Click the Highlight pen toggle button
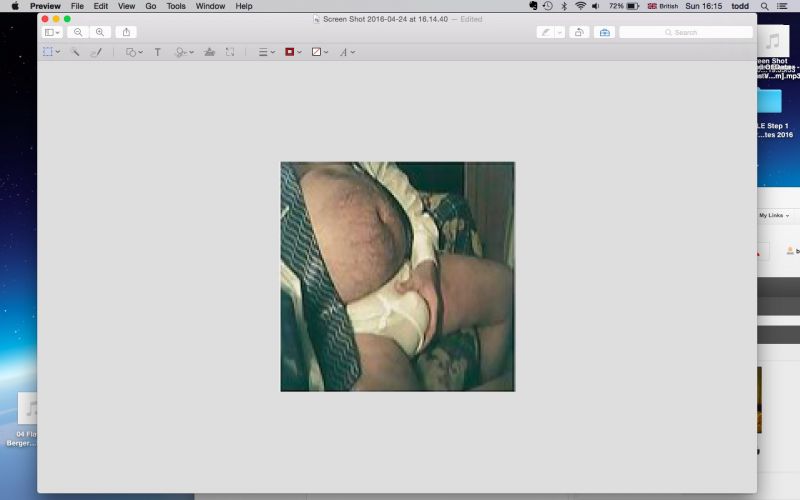The height and width of the screenshot is (500, 800). click(545, 32)
